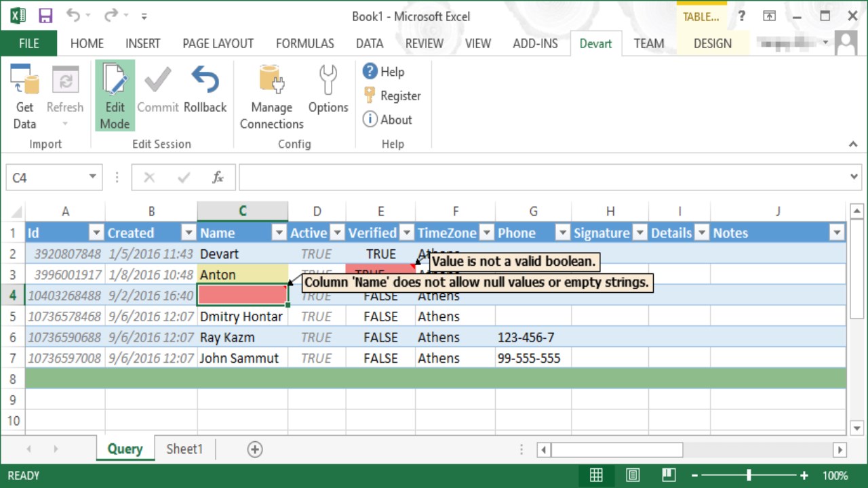The width and height of the screenshot is (868, 488).
Task: Click the Excel help question mark icon
Action: [742, 16]
